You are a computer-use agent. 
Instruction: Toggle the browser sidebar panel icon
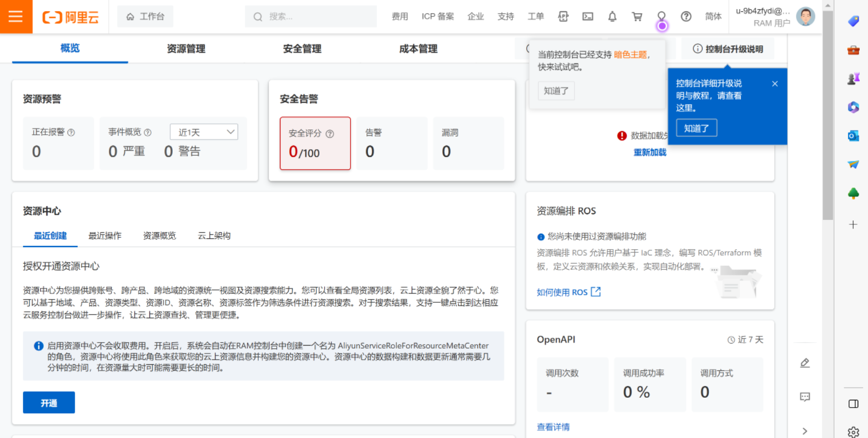854,404
